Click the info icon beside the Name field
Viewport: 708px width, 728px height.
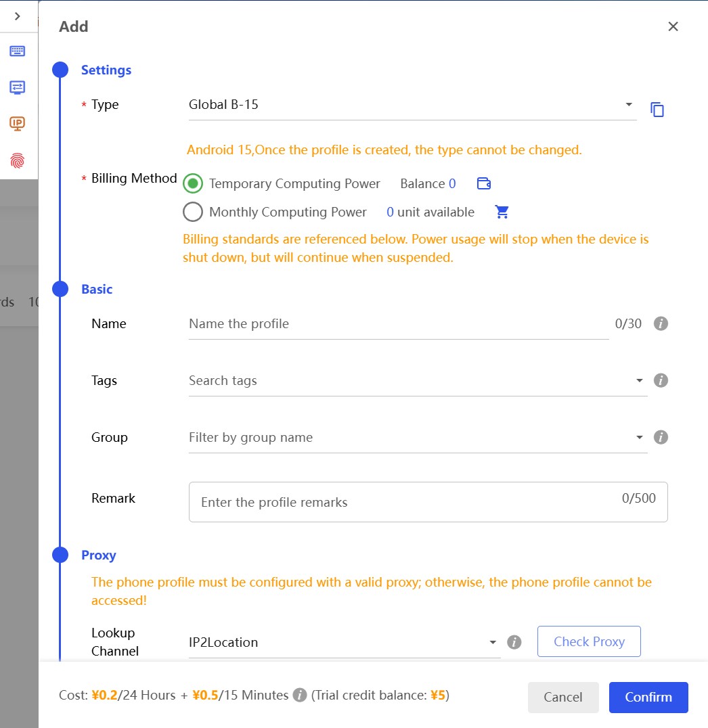(x=661, y=323)
